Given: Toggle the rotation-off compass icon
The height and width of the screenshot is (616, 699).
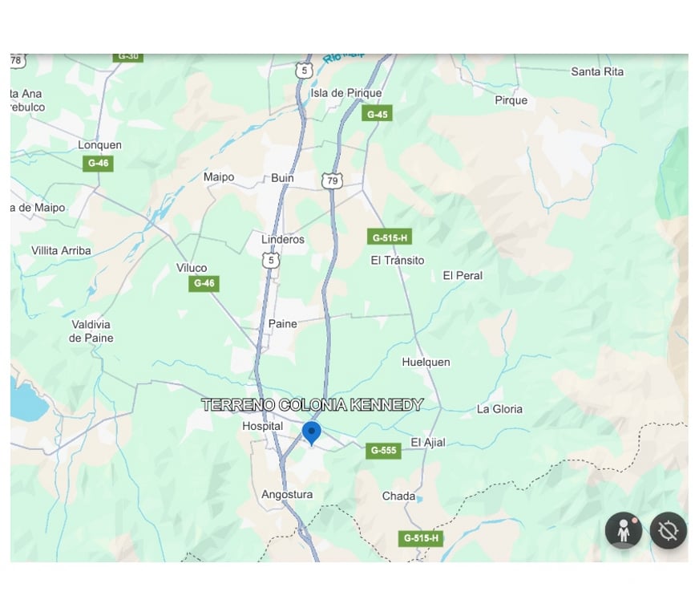Looking at the screenshot, I should pos(668,530).
